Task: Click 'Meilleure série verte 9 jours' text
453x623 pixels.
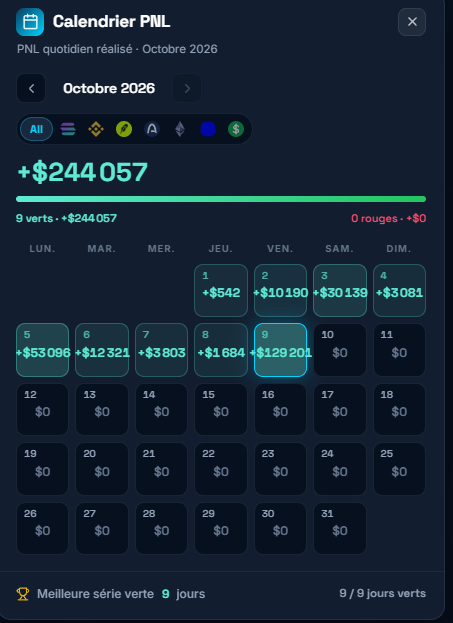Action: [121, 594]
